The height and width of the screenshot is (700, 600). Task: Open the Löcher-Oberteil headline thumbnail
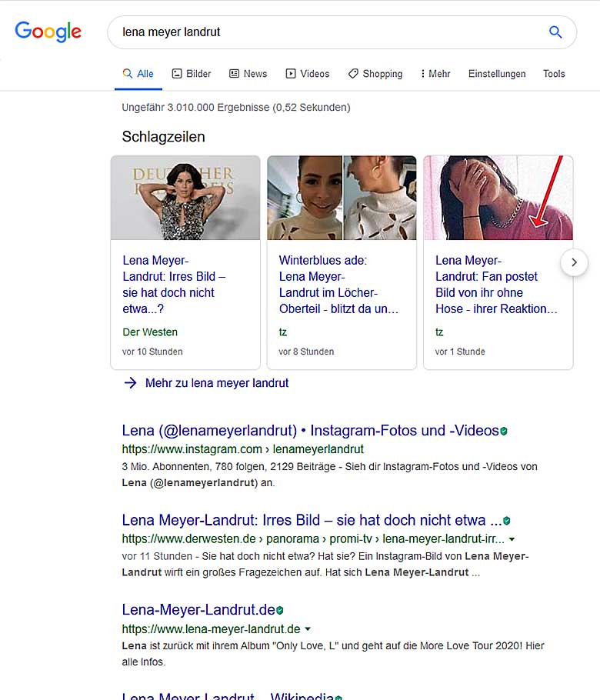coord(342,198)
